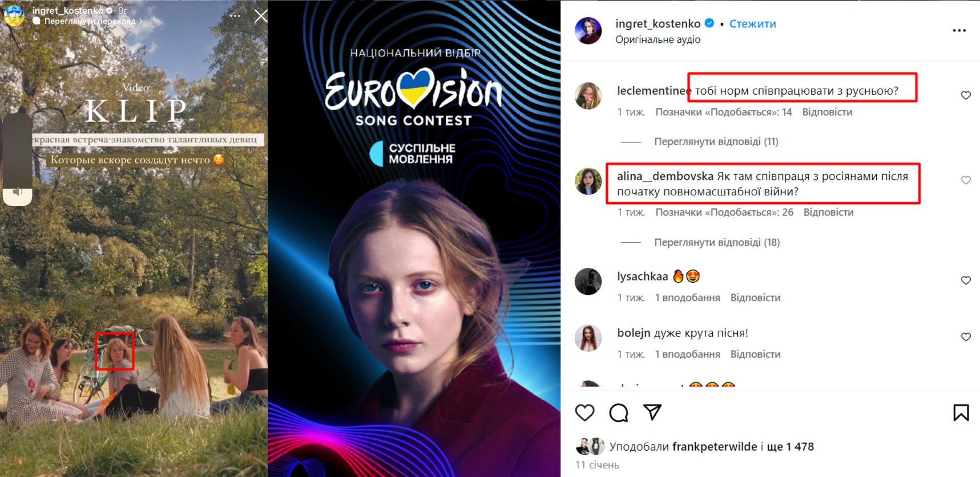Expand the 18 replies under alina__dembovska's comment
Screen dimensions: 980x477
click(716, 242)
